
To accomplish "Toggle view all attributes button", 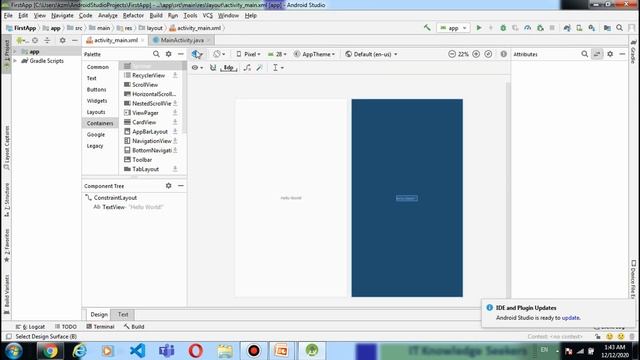I will (597, 54).
